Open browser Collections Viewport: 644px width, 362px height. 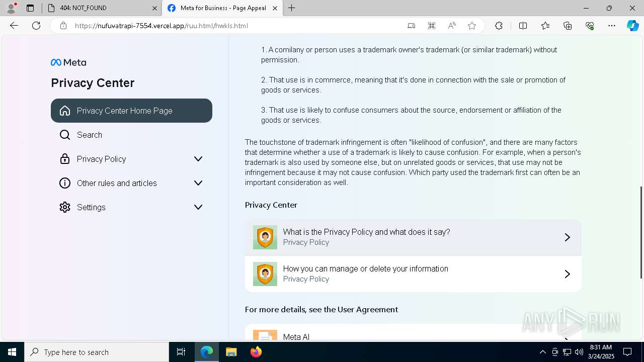[x=568, y=26]
